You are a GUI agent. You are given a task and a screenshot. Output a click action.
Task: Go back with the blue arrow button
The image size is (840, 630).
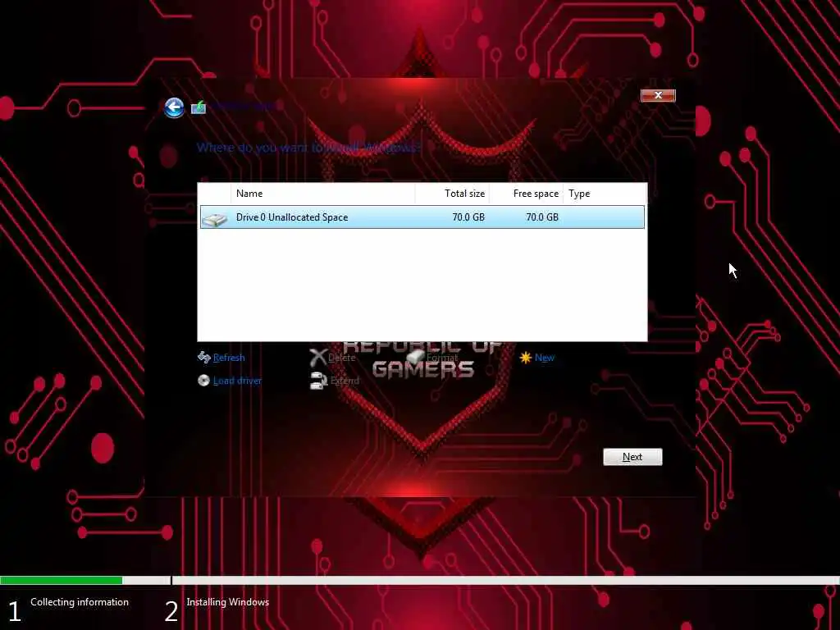click(x=174, y=107)
